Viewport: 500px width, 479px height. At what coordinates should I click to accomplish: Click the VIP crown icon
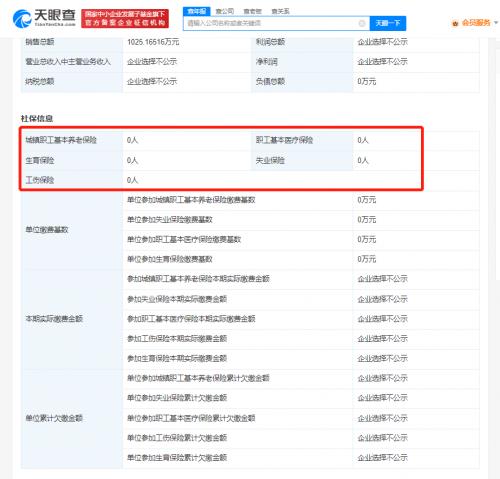455,23
